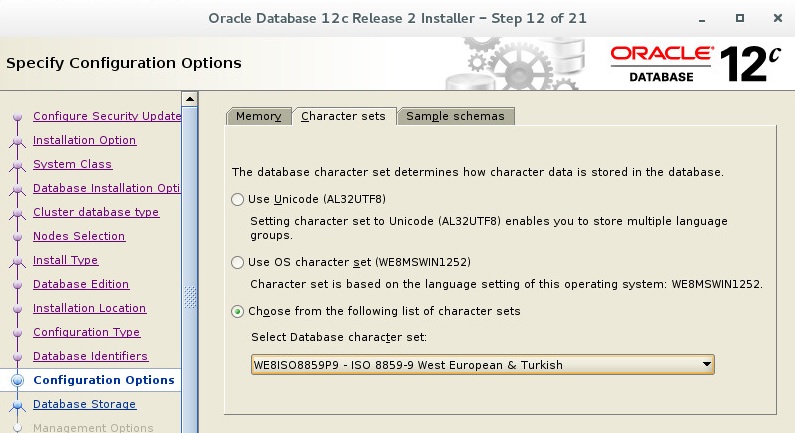Go to Installation Location step link
The width and height of the screenshot is (795, 433).
(90, 308)
